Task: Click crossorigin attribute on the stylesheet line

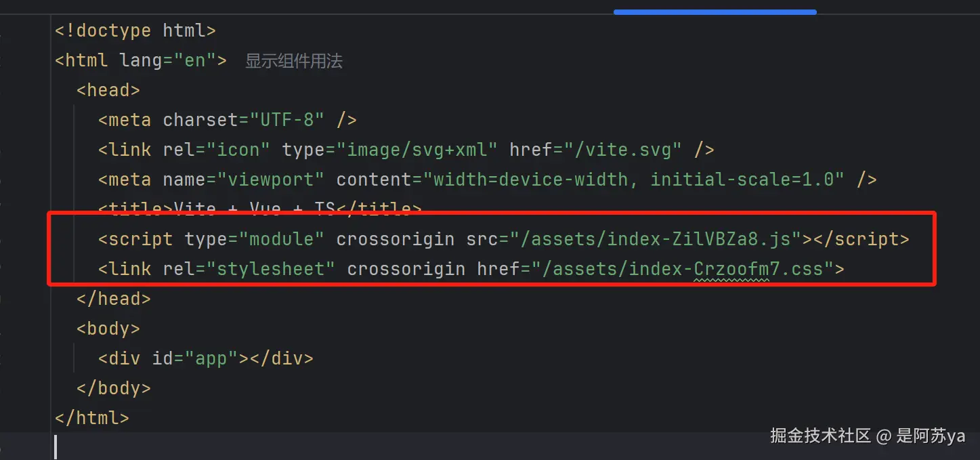Action: 406,269
